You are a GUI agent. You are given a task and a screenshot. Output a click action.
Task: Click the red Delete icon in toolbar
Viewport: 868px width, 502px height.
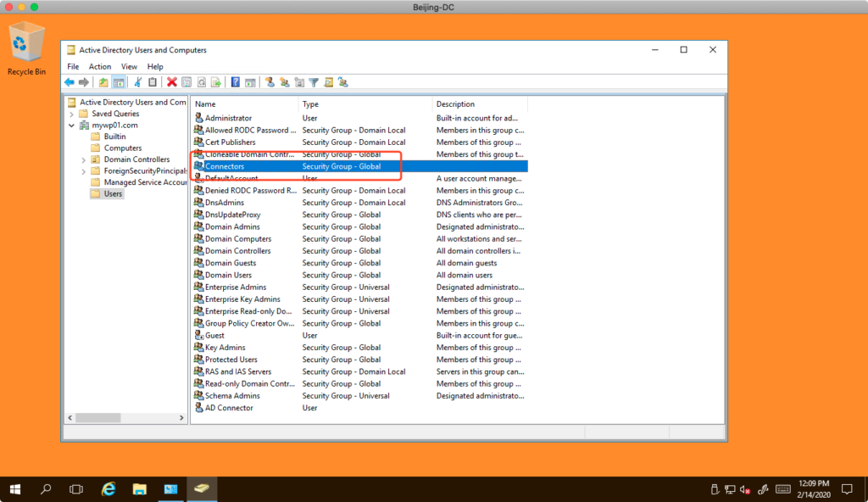(x=172, y=82)
